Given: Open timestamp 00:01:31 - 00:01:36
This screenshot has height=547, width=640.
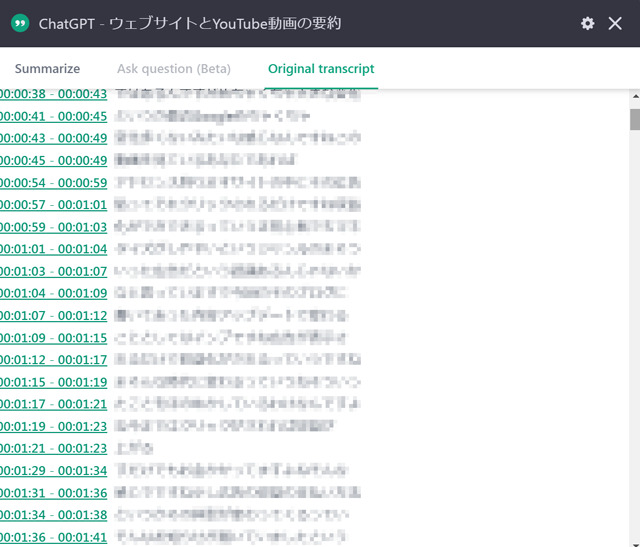Looking at the screenshot, I should tap(53, 493).
